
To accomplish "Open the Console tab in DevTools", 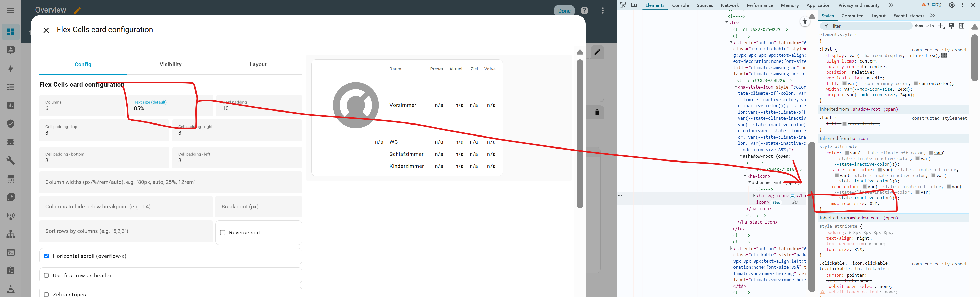I will (681, 5).
